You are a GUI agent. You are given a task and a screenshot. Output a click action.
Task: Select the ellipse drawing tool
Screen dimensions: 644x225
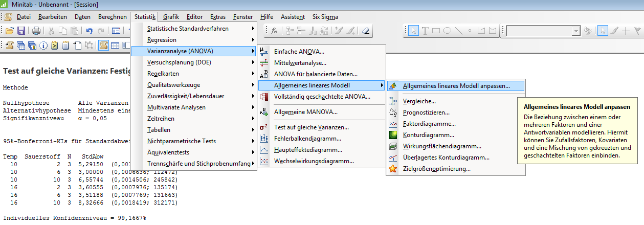pyautogui.click(x=448, y=31)
